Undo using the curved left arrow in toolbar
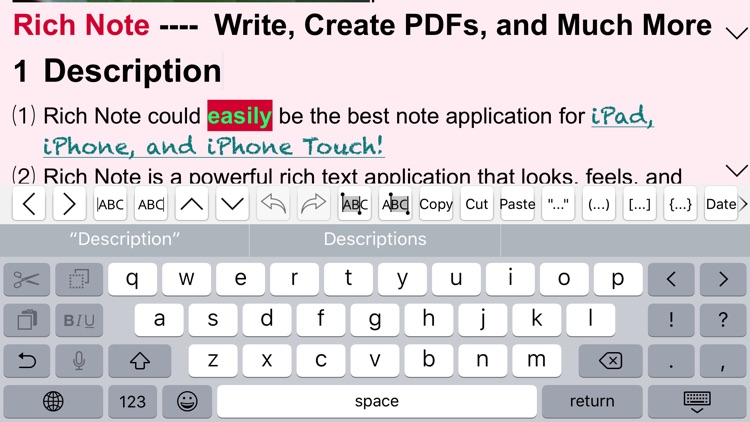This screenshot has width=750, height=422. click(x=273, y=204)
